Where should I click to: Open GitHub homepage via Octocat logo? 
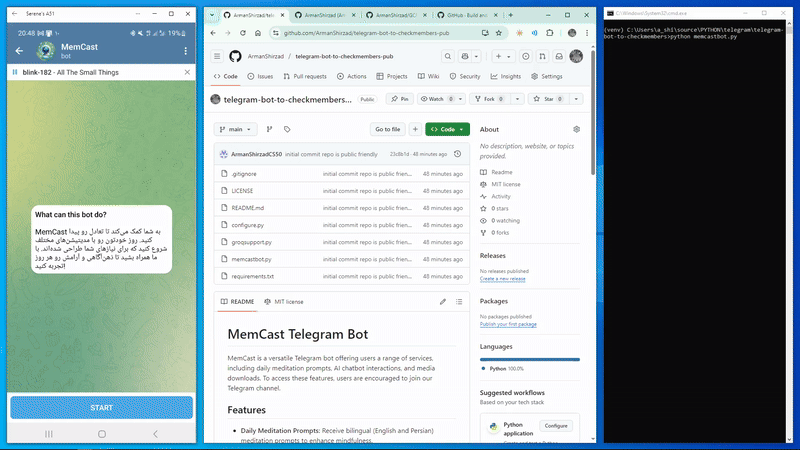[x=235, y=56]
